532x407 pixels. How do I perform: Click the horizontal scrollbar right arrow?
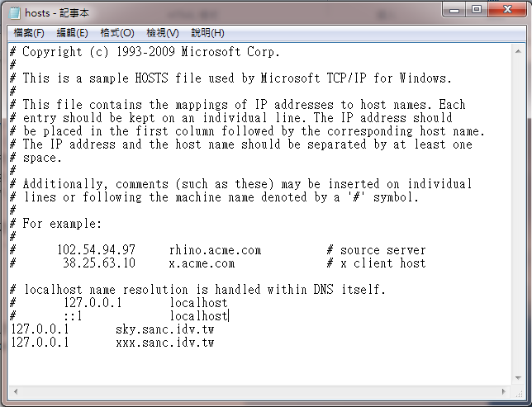pyautogui.click(x=504, y=391)
